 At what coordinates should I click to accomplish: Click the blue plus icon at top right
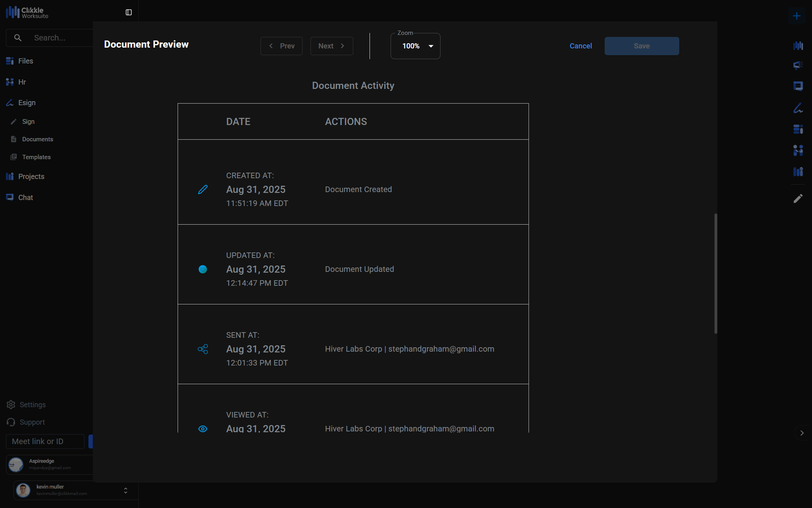click(797, 16)
